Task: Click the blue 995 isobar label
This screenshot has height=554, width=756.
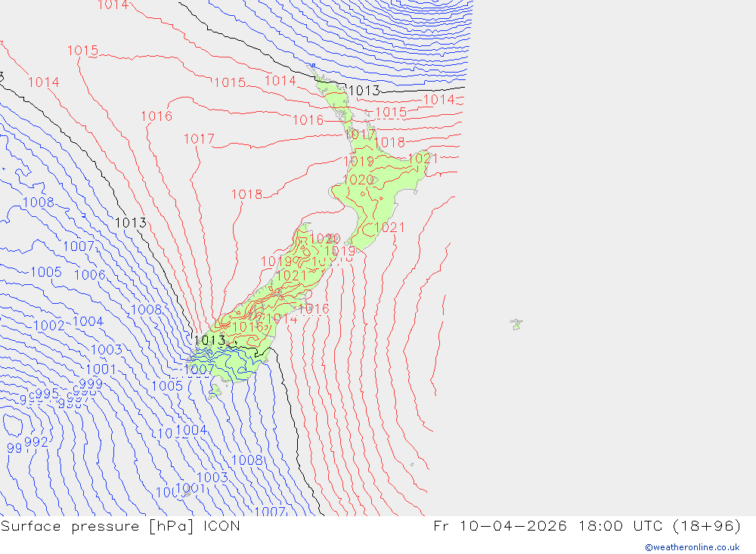Action: (47, 394)
